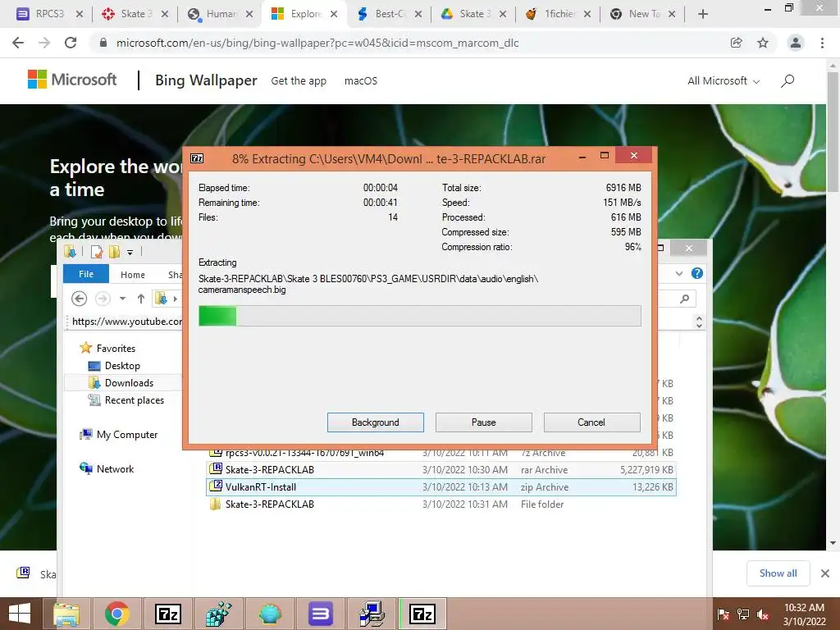Open the Home ribbon tab in Explorer
Screen dimensions: 840x630
[133, 274]
